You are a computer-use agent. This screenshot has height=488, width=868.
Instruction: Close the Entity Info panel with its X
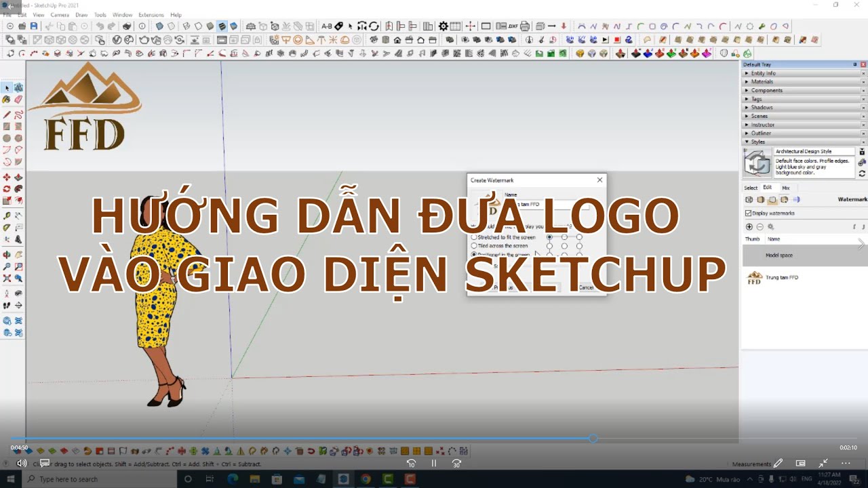point(863,73)
